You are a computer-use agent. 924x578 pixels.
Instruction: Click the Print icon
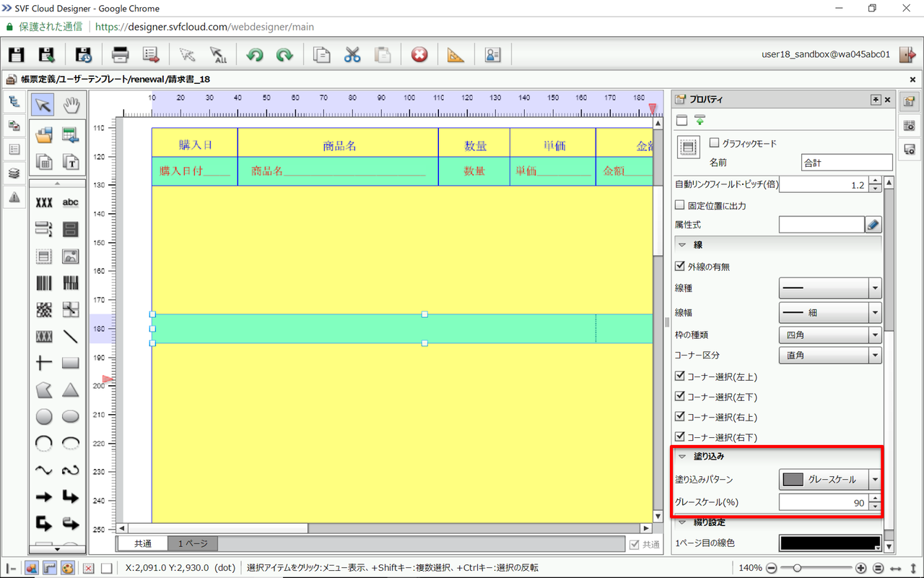[x=120, y=55]
